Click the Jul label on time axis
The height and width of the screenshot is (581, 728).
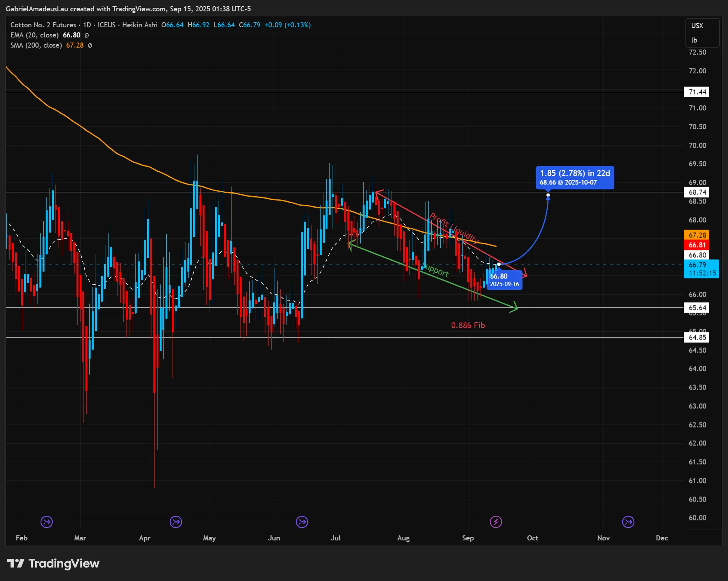[335, 538]
